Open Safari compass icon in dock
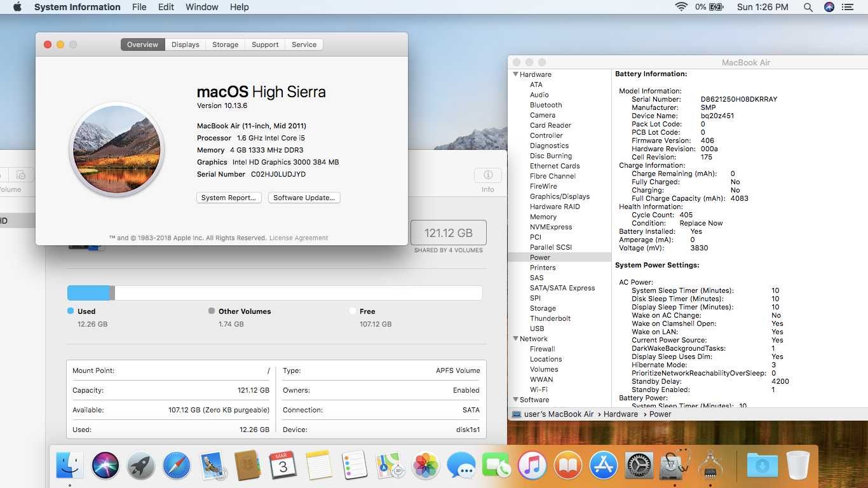 [x=177, y=466]
